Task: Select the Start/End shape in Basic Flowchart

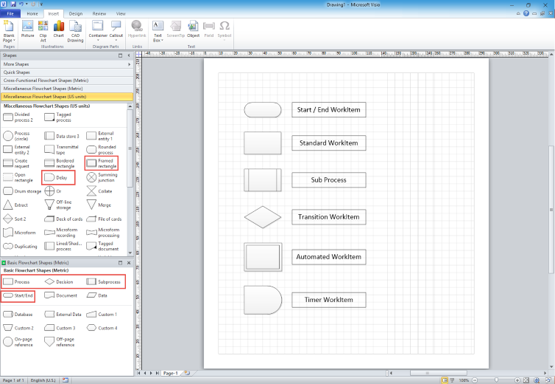Action: click(18, 295)
